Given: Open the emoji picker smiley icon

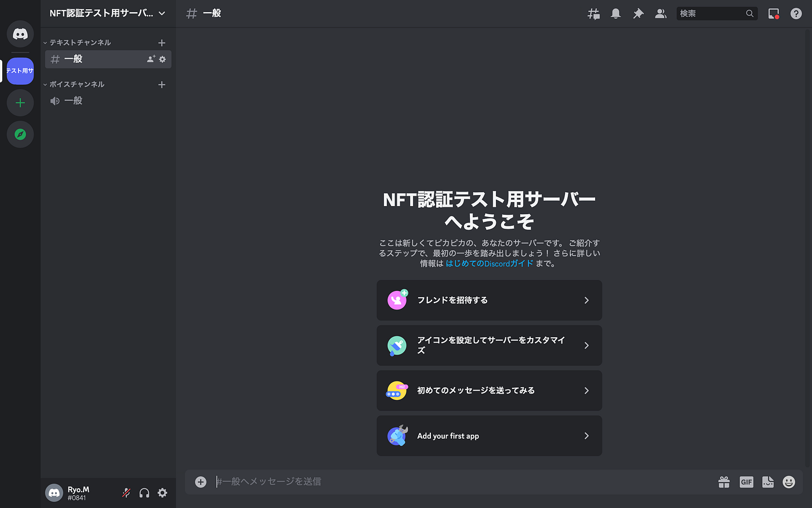Looking at the screenshot, I should click(789, 482).
